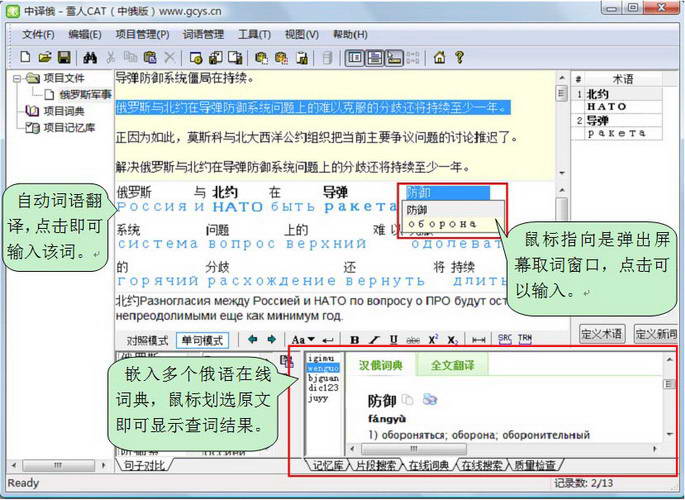Click the Home icon in the toolbar
This screenshot has height=500, width=685.
click(439, 57)
